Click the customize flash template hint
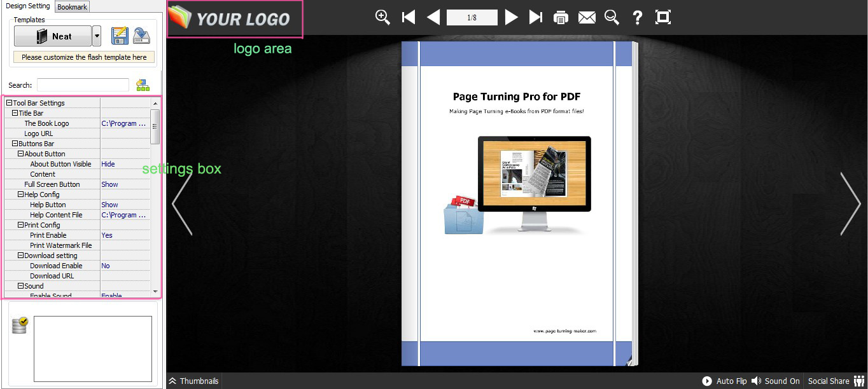The height and width of the screenshot is (389, 868). click(x=84, y=57)
